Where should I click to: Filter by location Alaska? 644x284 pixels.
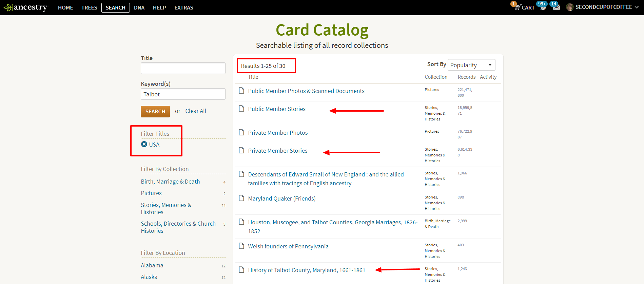(x=149, y=277)
